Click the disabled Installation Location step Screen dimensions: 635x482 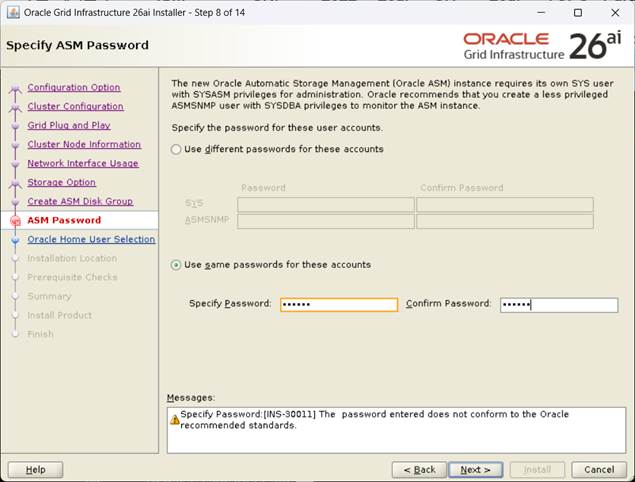pos(72,258)
